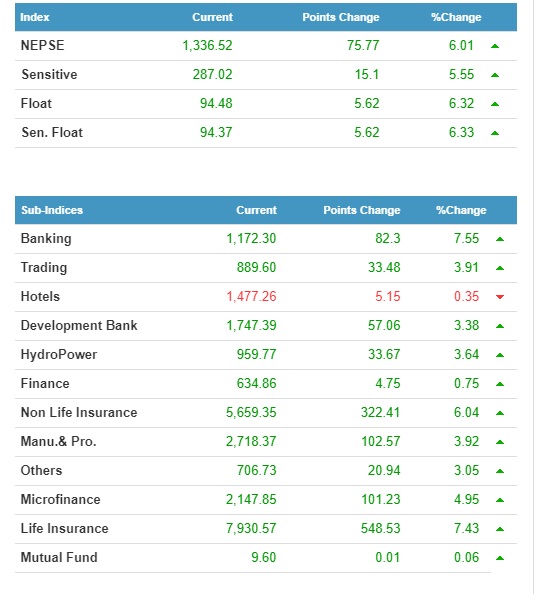Click the Index table %Change header
536x594 pixels.
pos(456,17)
